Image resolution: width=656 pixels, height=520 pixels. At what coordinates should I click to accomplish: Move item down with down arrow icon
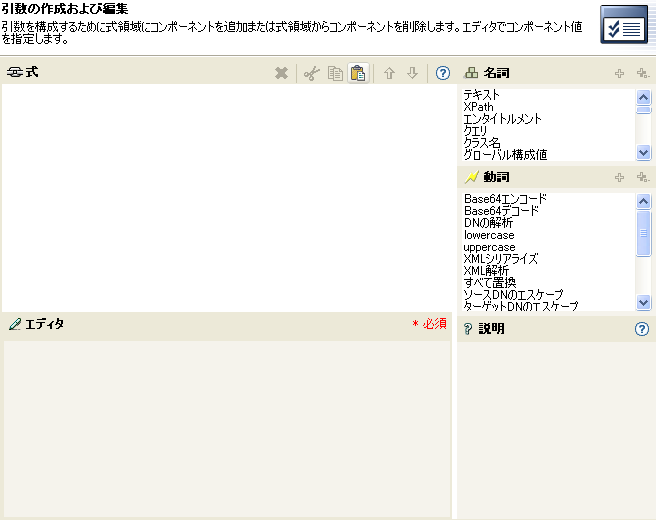[413, 73]
